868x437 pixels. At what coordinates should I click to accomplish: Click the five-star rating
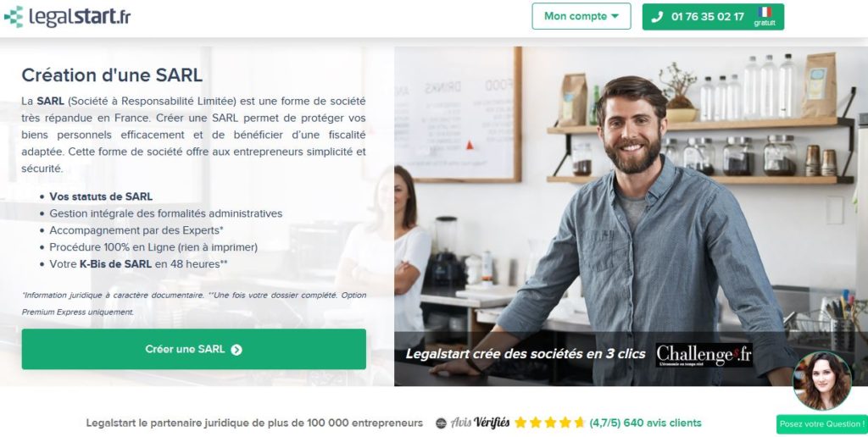(549, 423)
